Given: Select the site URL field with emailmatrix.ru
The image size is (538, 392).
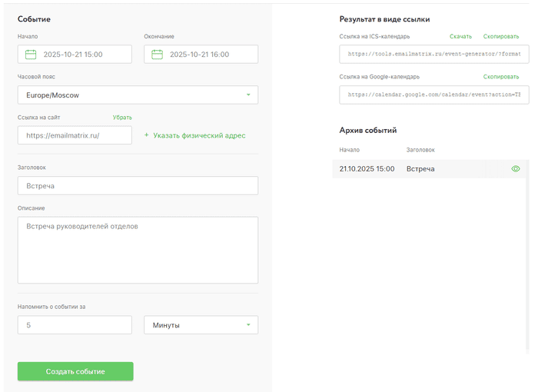Looking at the screenshot, I should (x=75, y=135).
